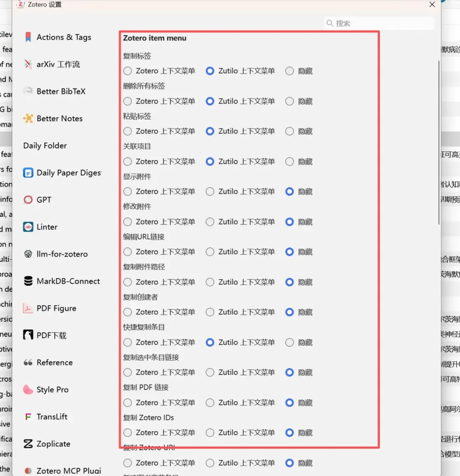Click the Better BibTeX icon
The height and width of the screenshot is (476, 460).
pos(28,91)
